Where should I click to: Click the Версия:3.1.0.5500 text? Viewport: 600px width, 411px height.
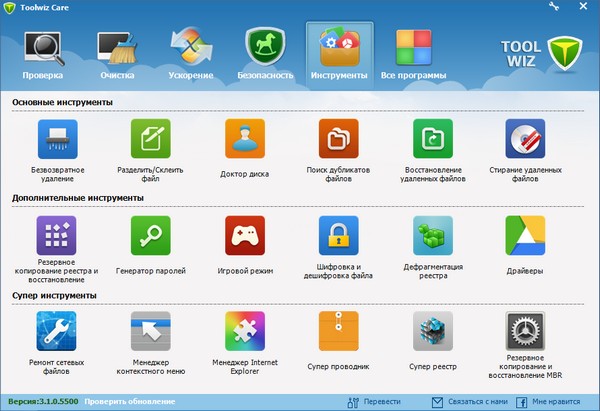click(43, 401)
